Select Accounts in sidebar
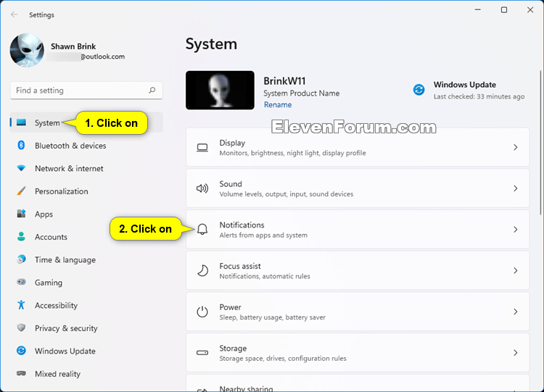Image resolution: width=544 pixels, height=392 pixels. (86, 237)
